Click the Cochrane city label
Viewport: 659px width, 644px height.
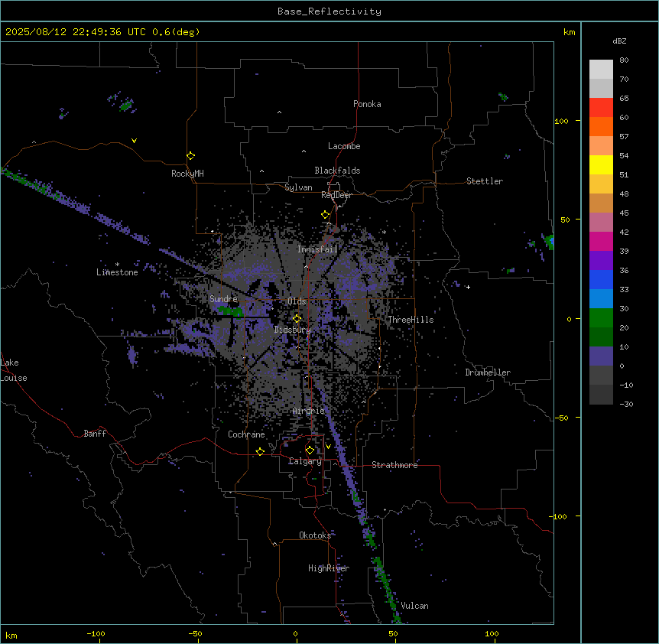(x=246, y=434)
